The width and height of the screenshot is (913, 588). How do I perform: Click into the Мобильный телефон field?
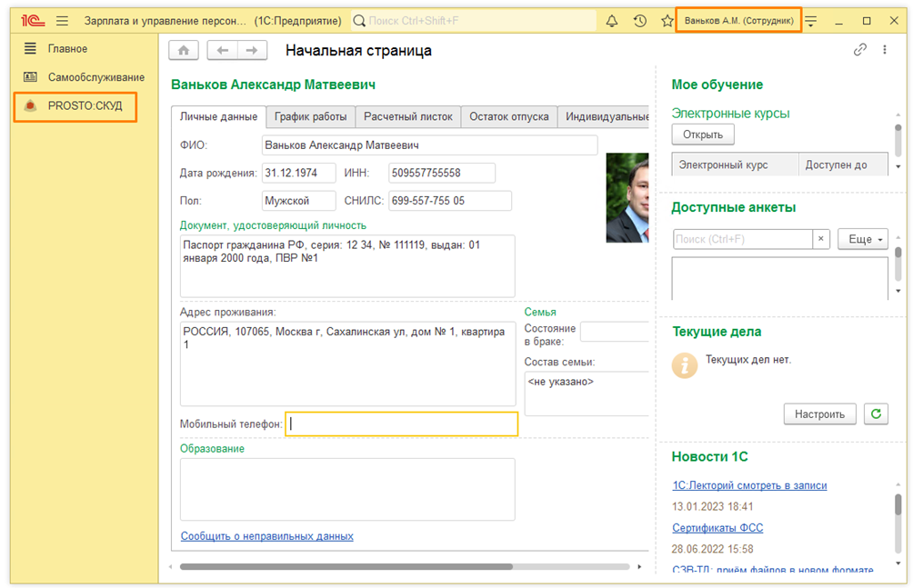pos(401,424)
